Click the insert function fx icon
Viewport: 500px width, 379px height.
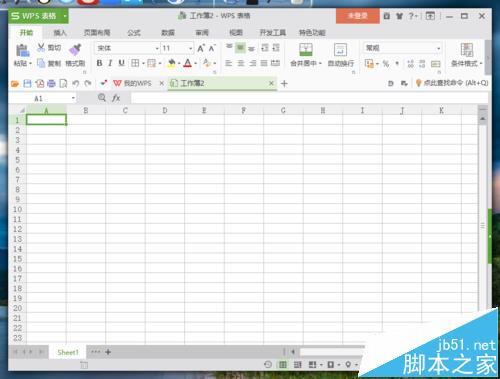(x=116, y=98)
